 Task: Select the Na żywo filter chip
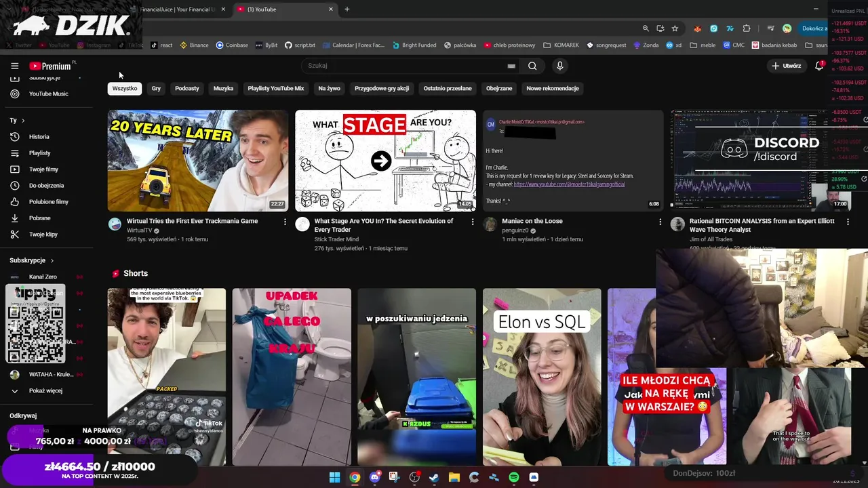pos(329,88)
